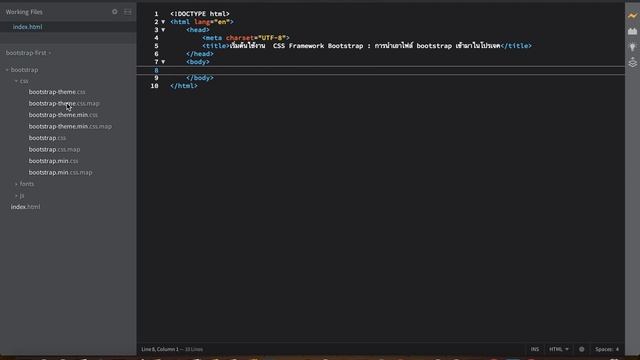Open index.html in project tree
This screenshot has height=360, width=640.
[x=25, y=207]
